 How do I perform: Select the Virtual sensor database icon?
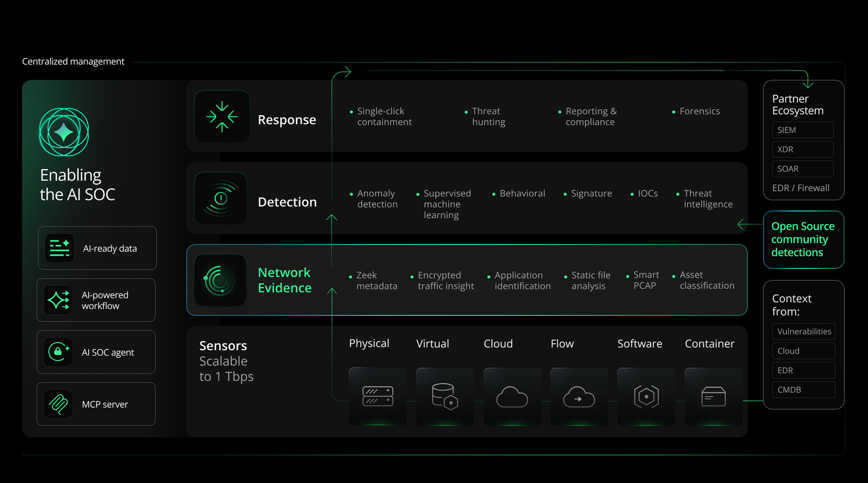tap(444, 396)
